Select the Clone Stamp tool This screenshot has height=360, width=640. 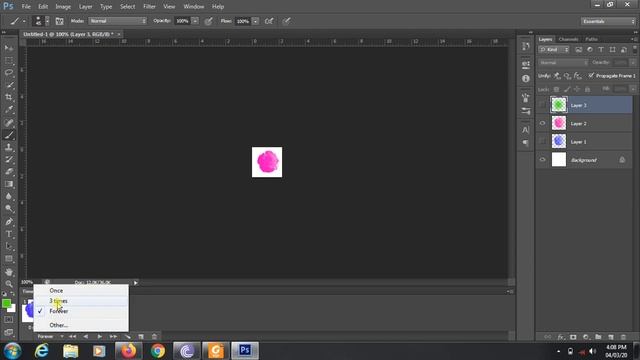pos(9,147)
